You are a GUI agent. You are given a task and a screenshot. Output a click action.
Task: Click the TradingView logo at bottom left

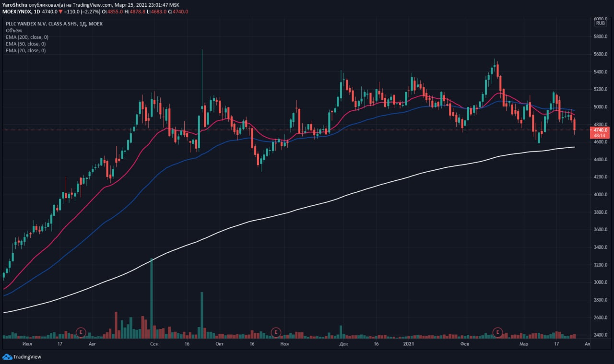(22, 357)
